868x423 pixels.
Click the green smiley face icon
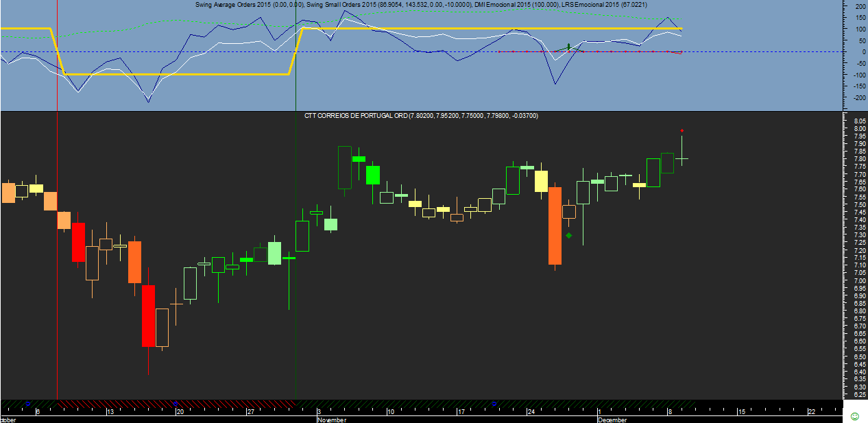[x=854, y=416]
